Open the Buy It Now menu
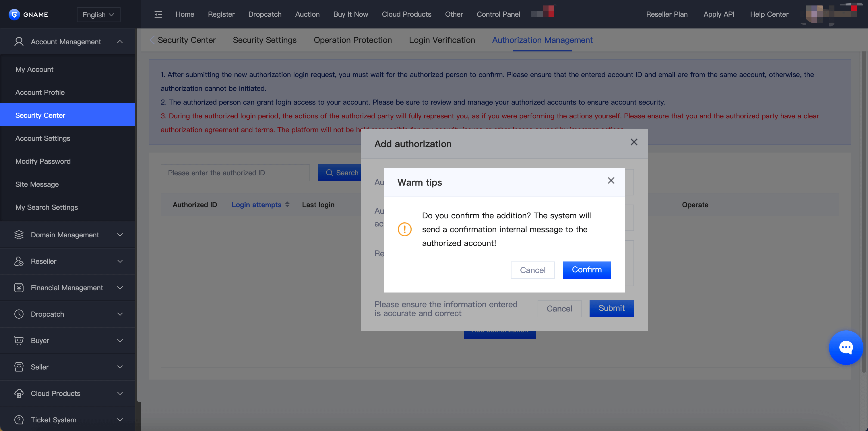 coord(350,14)
